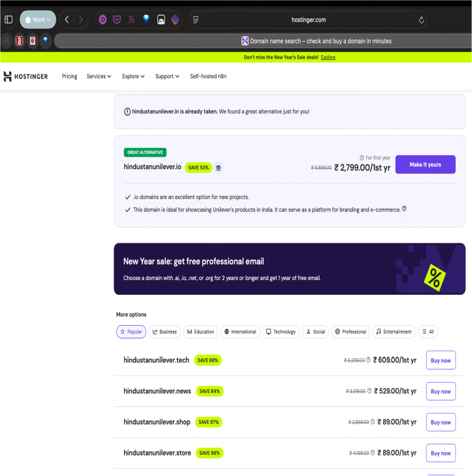Click hindustanunilever.shop domain name

(157, 422)
